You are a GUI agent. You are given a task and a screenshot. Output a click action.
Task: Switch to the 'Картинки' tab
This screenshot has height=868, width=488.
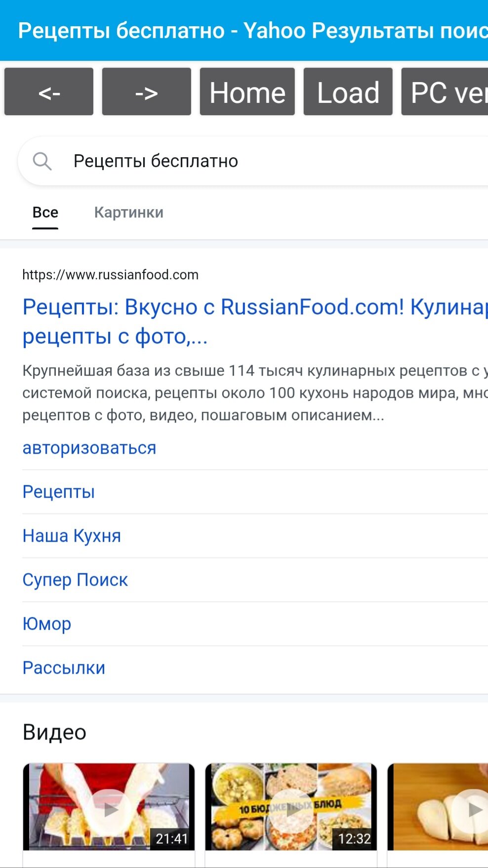(x=129, y=213)
